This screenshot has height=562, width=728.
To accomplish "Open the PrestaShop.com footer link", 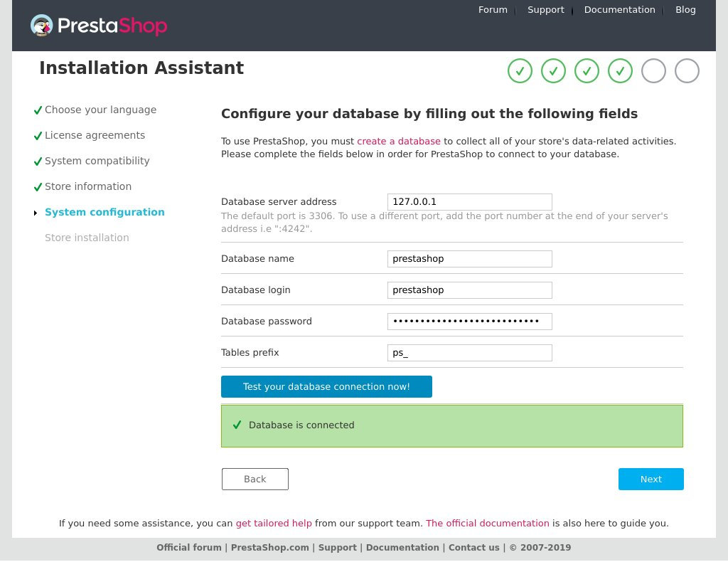I will tap(269, 547).
